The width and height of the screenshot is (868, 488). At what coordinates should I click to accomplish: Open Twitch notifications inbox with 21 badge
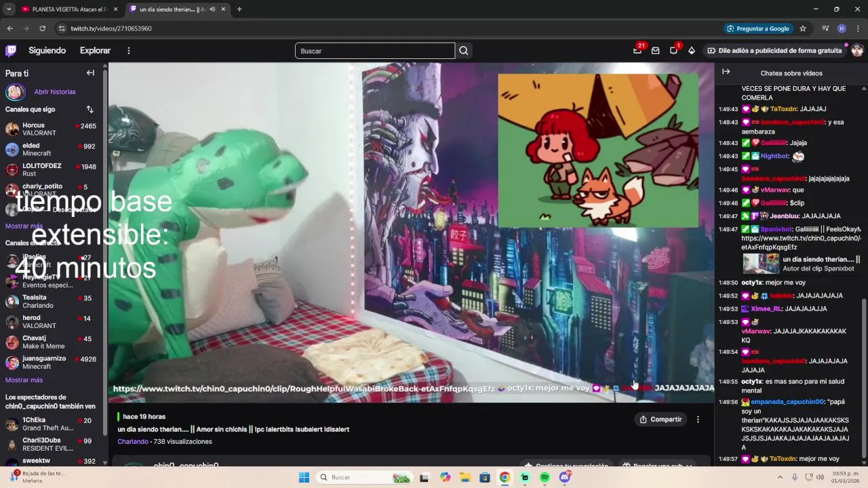coord(637,50)
